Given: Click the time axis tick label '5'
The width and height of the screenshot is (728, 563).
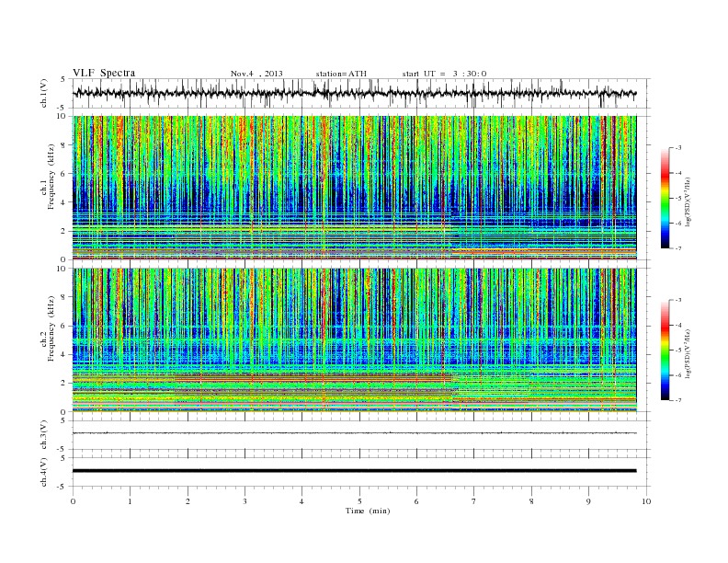Looking at the screenshot, I should 359,501.
